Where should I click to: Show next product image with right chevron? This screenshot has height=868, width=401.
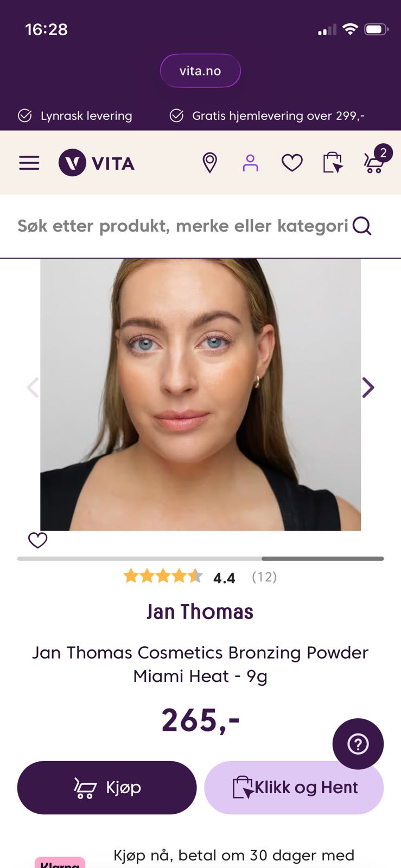tap(368, 387)
